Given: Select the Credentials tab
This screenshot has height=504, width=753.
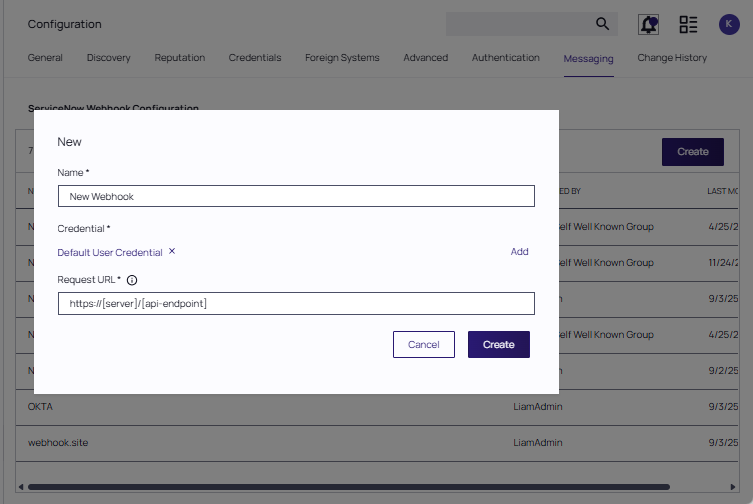Looking at the screenshot, I should click(x=254, y=58).
